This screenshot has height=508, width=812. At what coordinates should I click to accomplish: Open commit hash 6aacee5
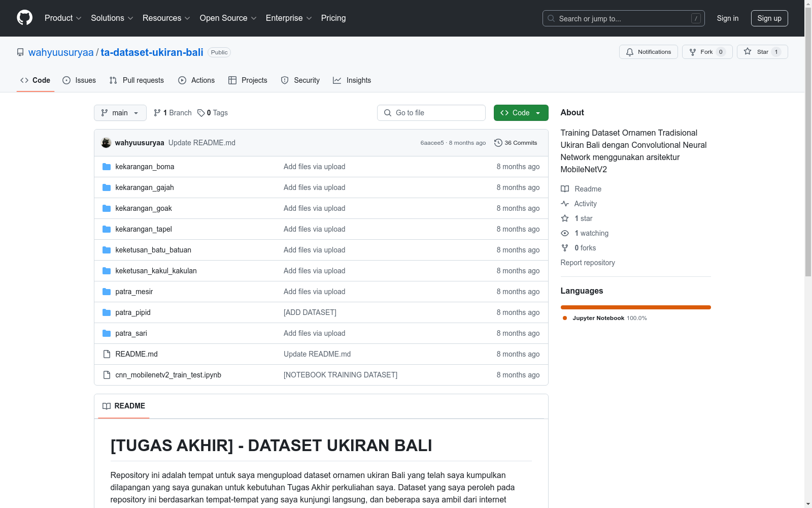(432, 143)
